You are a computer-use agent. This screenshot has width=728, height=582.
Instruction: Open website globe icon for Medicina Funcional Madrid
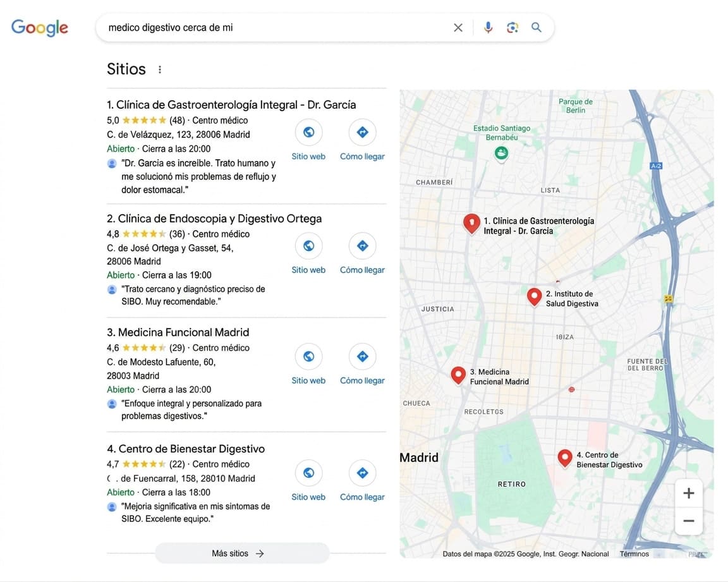308,356
